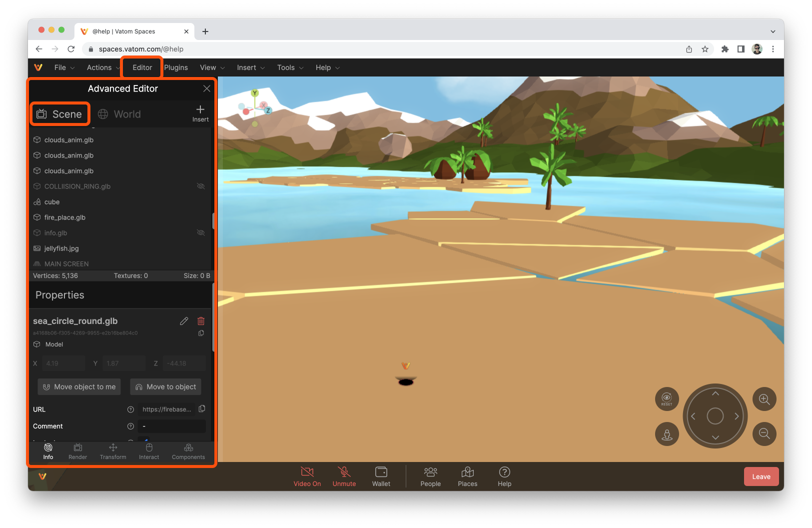Screen dimensions: 812x528
Task: Click the zoom in magnifier icon
Action: point(765,399)
